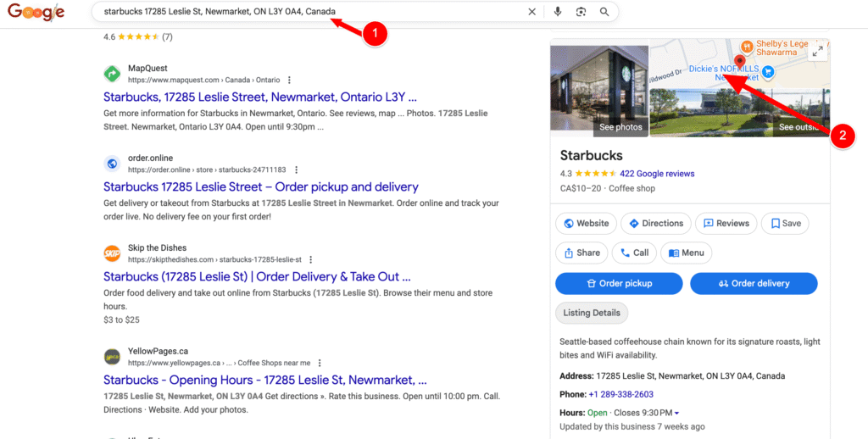Viewport: 868px width, 439px height.
Task: Click phone number +1 289-338-2603
Action: pyautogui.click(x=620, y=395)
